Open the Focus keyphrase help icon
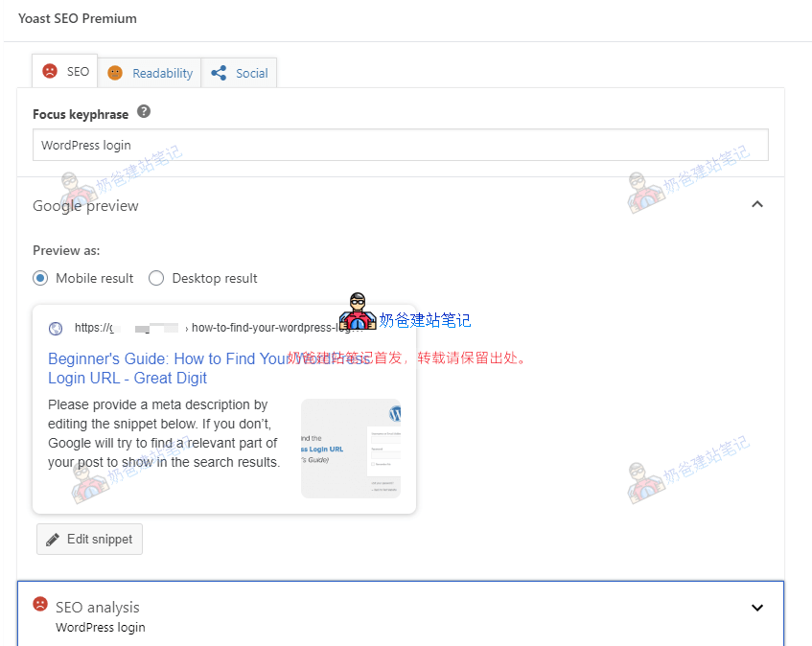This screenshot has height=646, width=812. pyautogui.click(x=142, y=113)
